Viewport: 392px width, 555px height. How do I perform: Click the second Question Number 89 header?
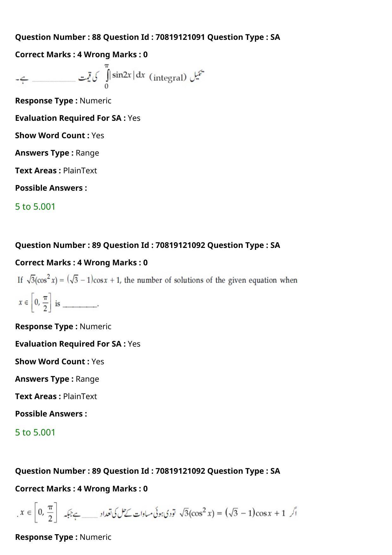148,471
